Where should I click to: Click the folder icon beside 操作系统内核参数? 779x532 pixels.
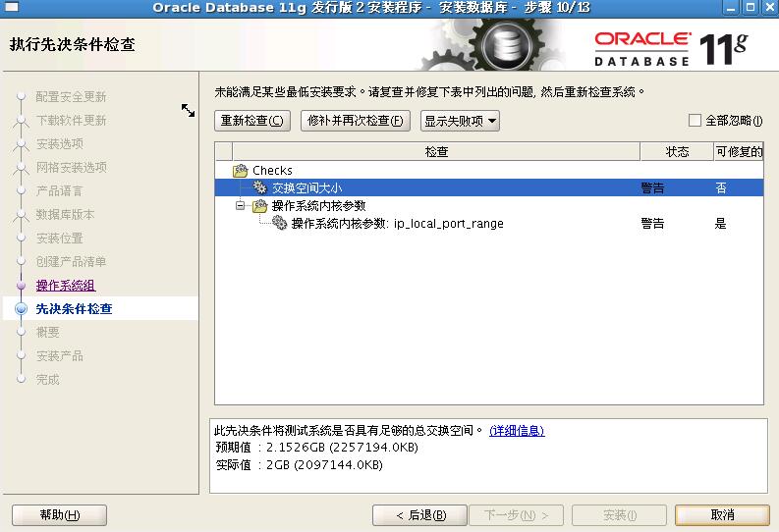[260, 205]
